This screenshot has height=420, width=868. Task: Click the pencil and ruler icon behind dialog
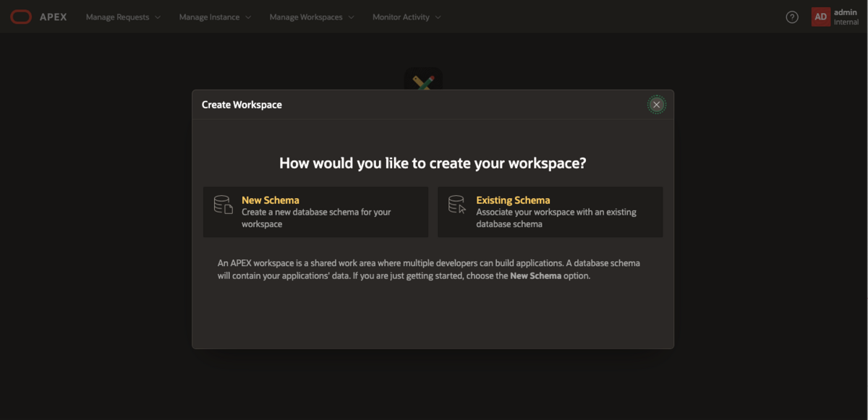pos(423,81)
